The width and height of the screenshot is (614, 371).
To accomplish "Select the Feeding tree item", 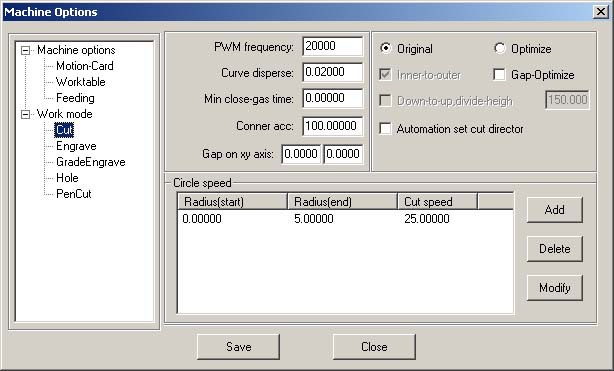I will tap(75, 98).
